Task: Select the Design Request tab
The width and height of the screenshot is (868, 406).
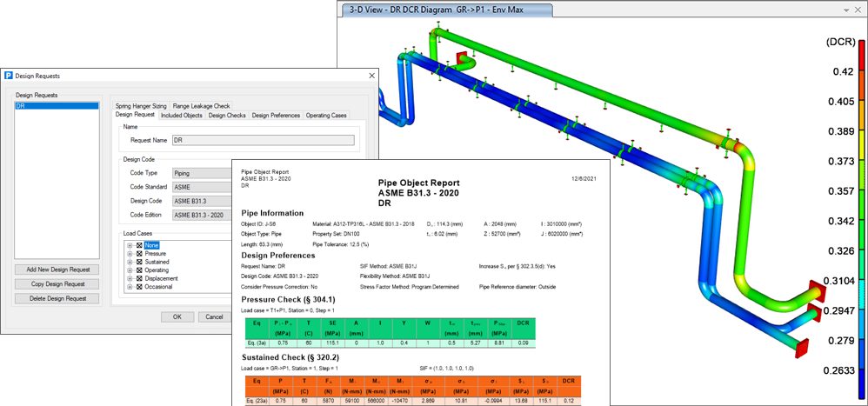Action: pyautogui.click(x=135, y=115)
